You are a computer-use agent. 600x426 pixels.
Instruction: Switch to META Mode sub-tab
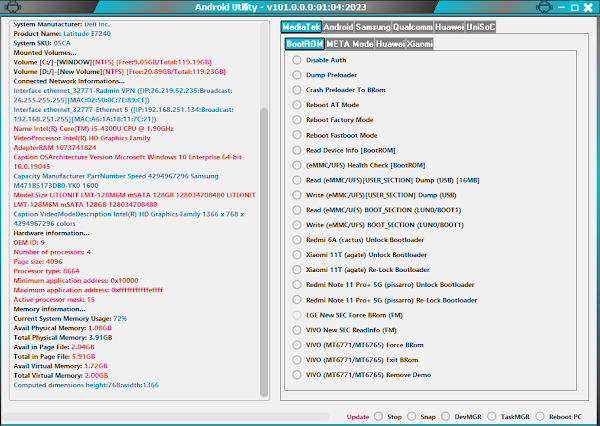point(350,44)
